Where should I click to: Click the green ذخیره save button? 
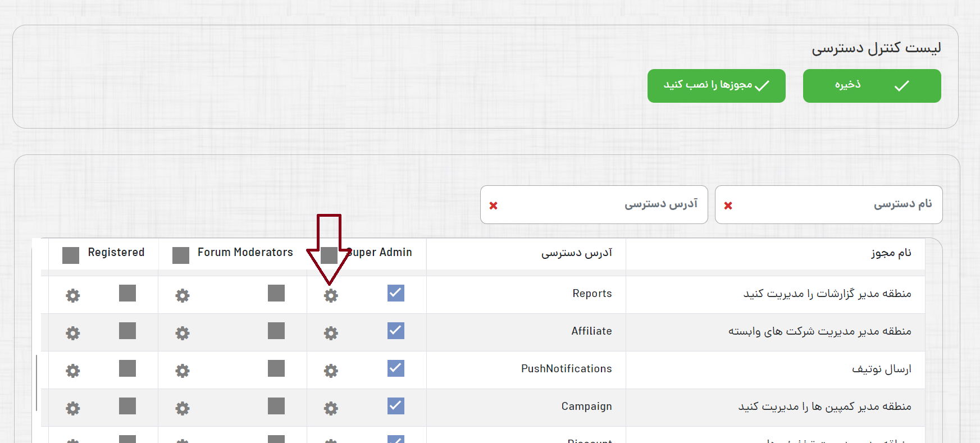click(872, 86)
